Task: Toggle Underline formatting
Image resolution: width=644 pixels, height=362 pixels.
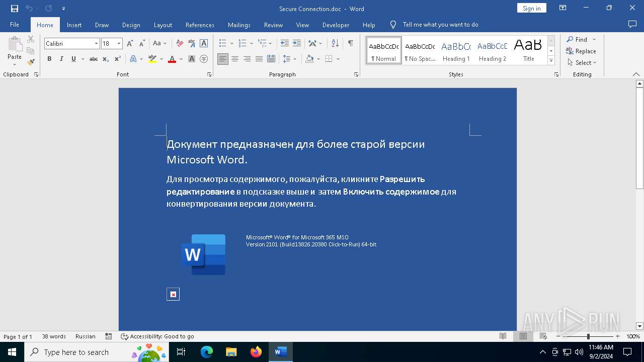Action: point(73,59)
